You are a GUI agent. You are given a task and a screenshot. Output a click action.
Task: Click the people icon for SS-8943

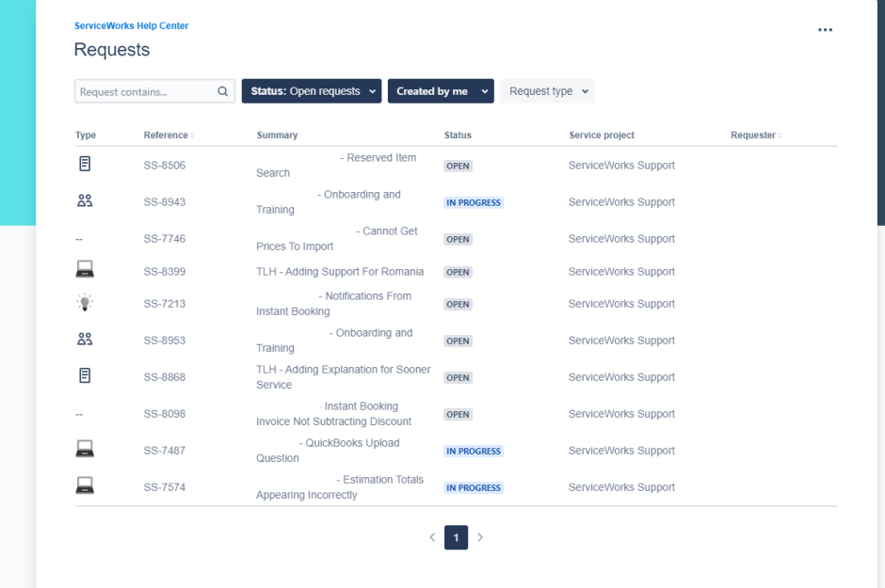click(85, 200)
